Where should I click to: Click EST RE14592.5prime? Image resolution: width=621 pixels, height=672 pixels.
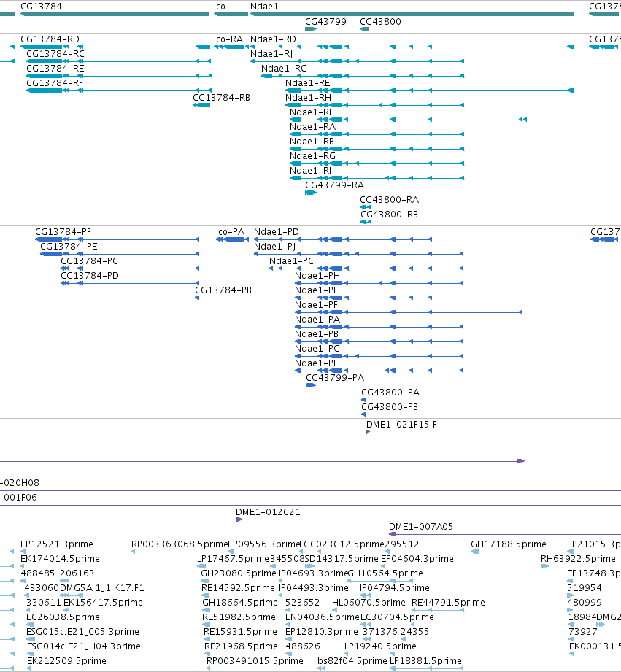(238, 587)
